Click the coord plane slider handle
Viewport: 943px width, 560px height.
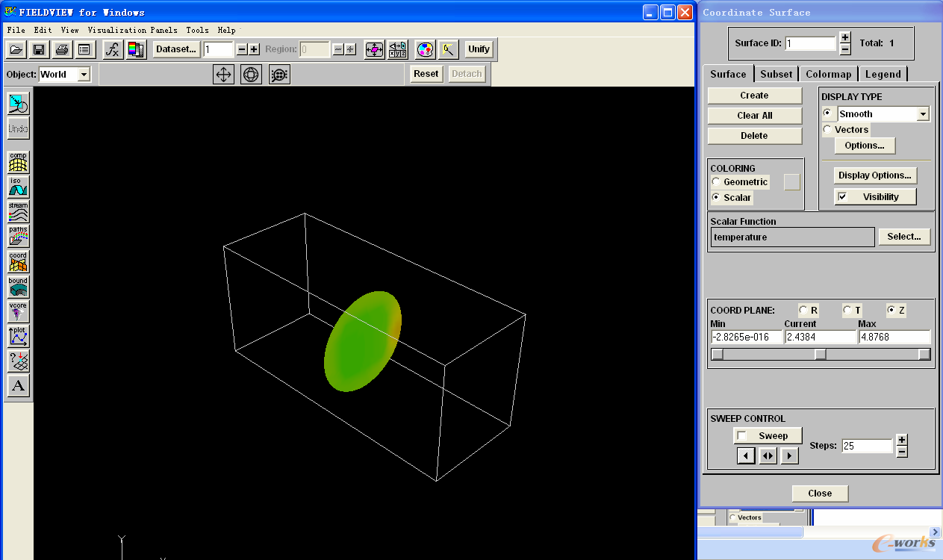pyautogui.click(x=820, y=355)
